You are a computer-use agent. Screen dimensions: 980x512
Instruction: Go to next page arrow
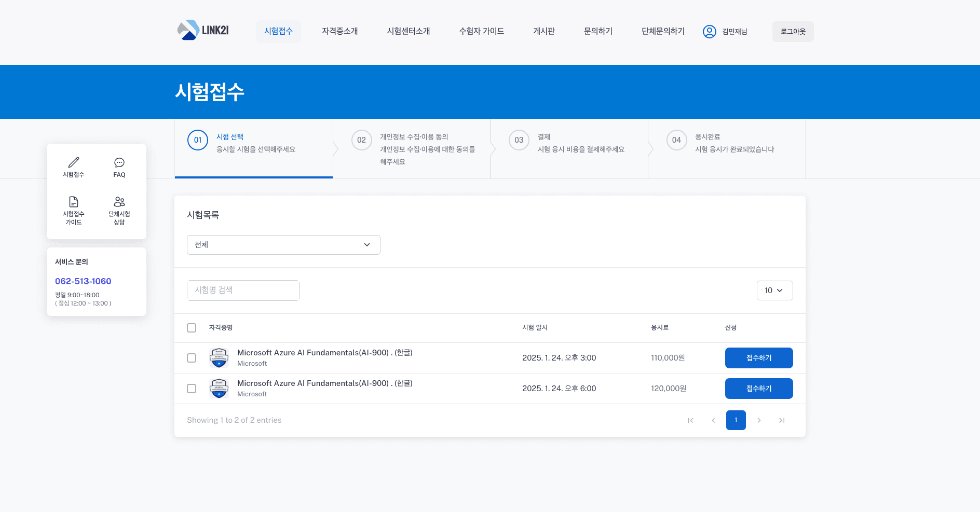pos(759,420)
